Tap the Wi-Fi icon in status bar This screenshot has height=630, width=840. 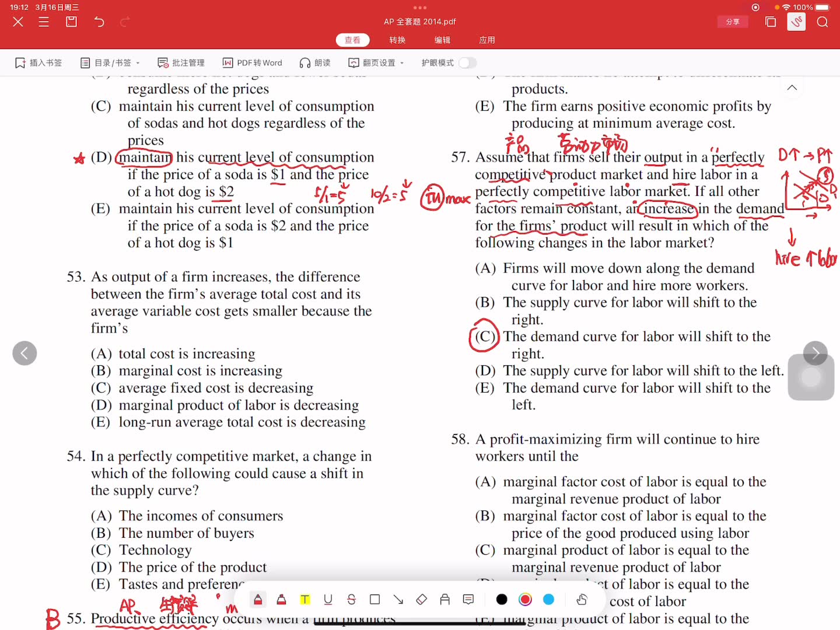point(786,8)
